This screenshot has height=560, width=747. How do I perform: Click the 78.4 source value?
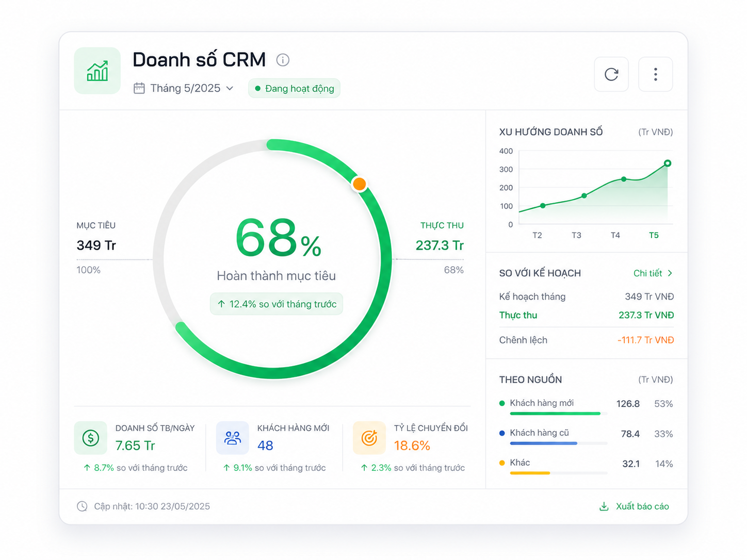pos(630,434)
